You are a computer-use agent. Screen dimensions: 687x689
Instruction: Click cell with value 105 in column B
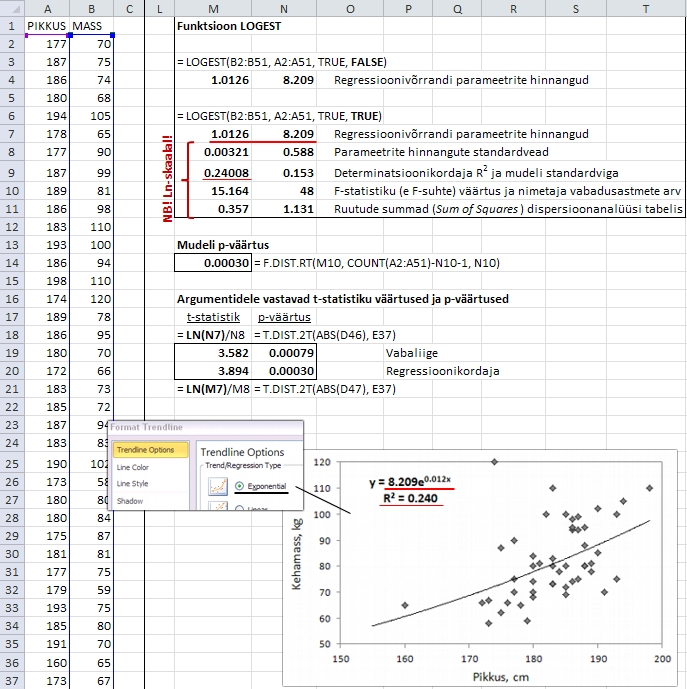tap(91, 116)
